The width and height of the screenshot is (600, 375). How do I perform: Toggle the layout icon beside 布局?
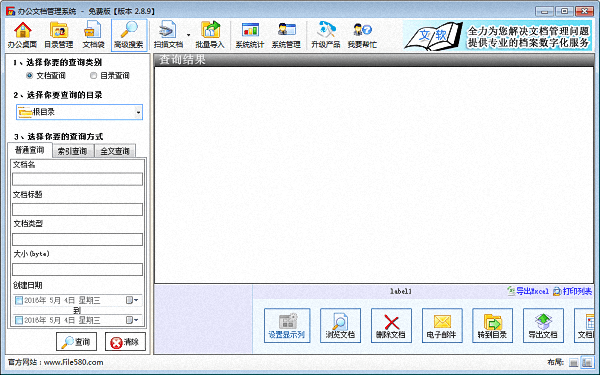tap(573, 362)
